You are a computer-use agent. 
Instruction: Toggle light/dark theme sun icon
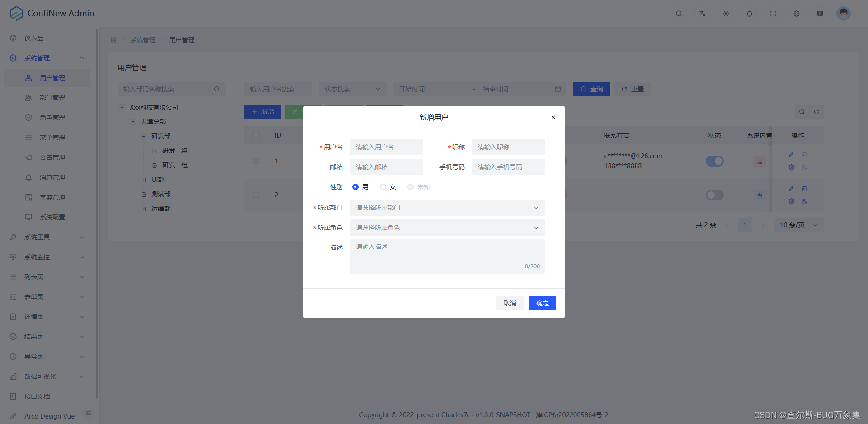pyautogui.click(x=726, y=14)
